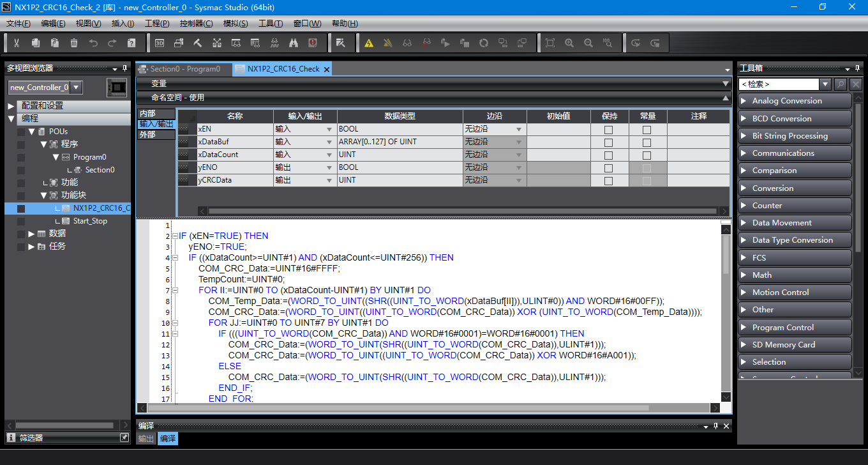Screen dimensions: 868x465
Task: Check the 保持 checkbox for xEN row
Action: click(608, 129)
